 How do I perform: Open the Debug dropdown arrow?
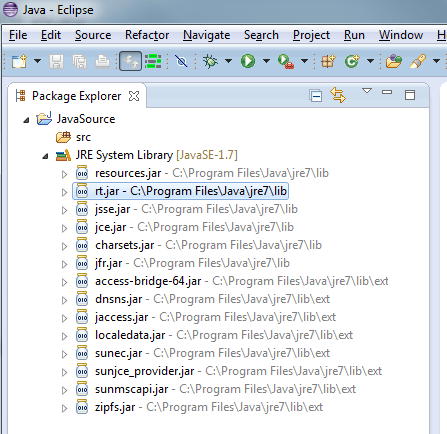(228, 61)
